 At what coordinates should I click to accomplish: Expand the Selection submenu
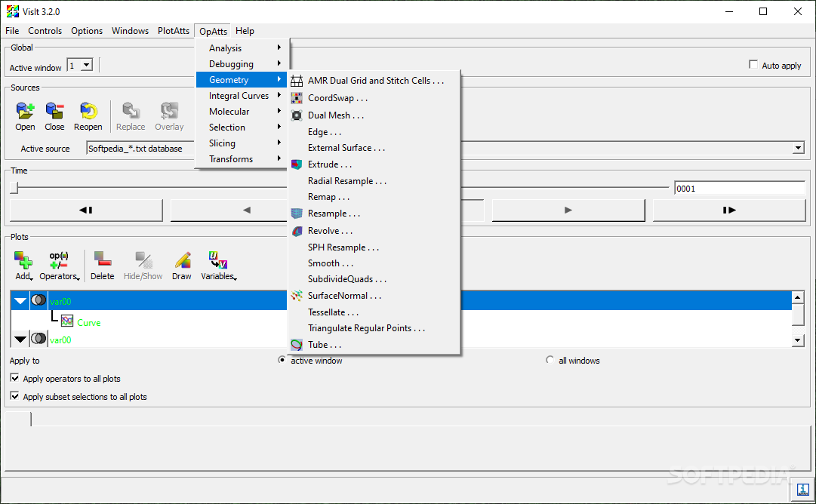tap(242, 128)
